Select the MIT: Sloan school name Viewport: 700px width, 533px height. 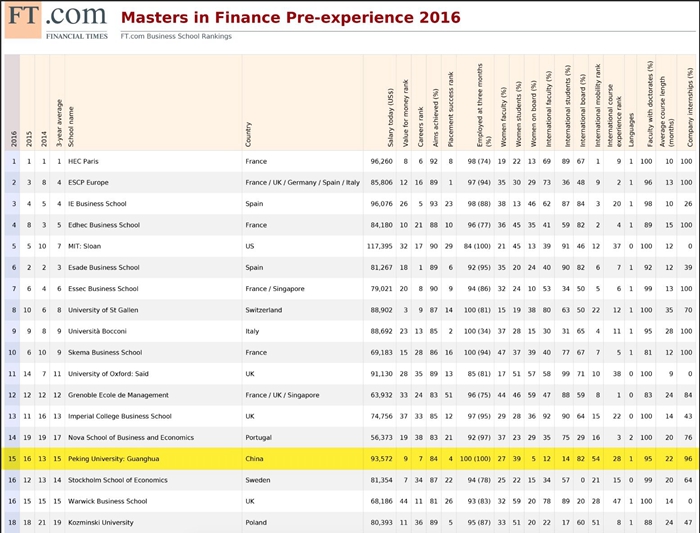pyautogui.click(x=89, y=246)
